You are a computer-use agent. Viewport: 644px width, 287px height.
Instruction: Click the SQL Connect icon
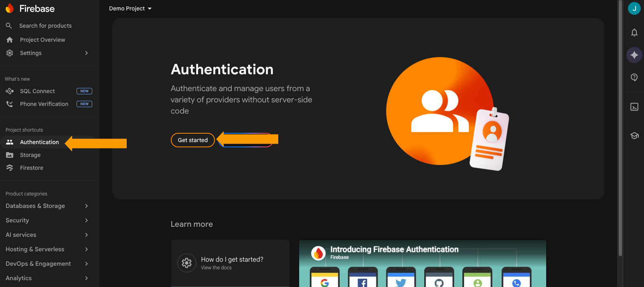point(10,91)
